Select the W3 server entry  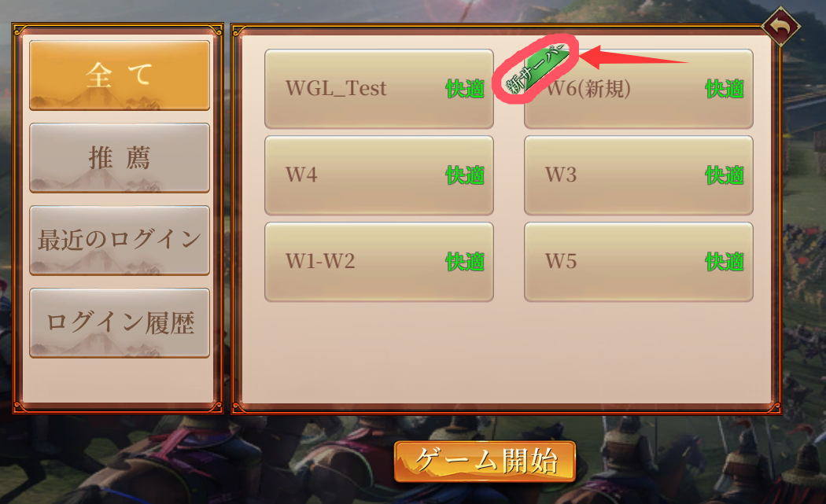click(639, 175)
